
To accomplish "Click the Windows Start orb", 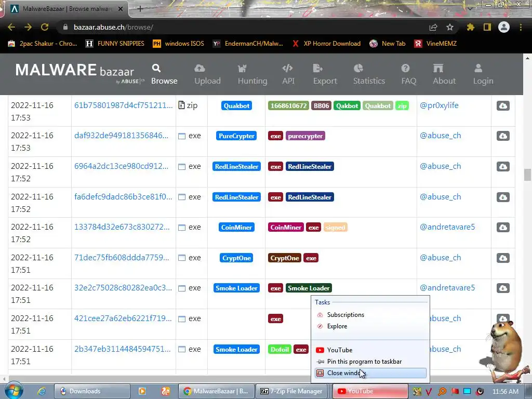I will coord(13,391).
